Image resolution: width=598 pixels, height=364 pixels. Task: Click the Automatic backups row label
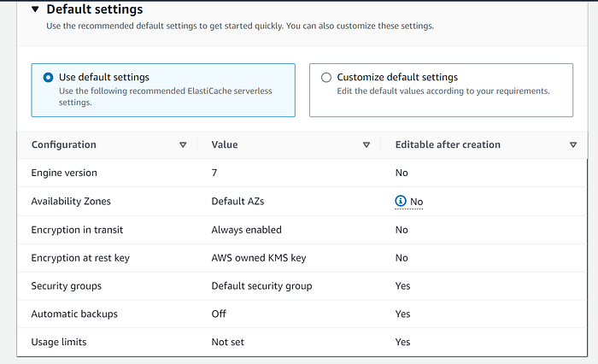click(74, 314)
